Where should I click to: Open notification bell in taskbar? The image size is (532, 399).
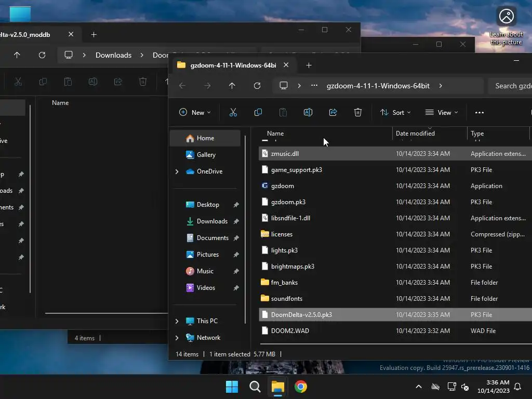click(x=518, y=387)
